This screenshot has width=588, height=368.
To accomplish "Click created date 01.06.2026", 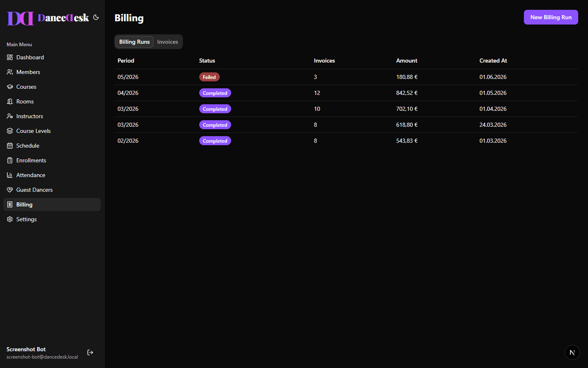I will pos(493,77).
